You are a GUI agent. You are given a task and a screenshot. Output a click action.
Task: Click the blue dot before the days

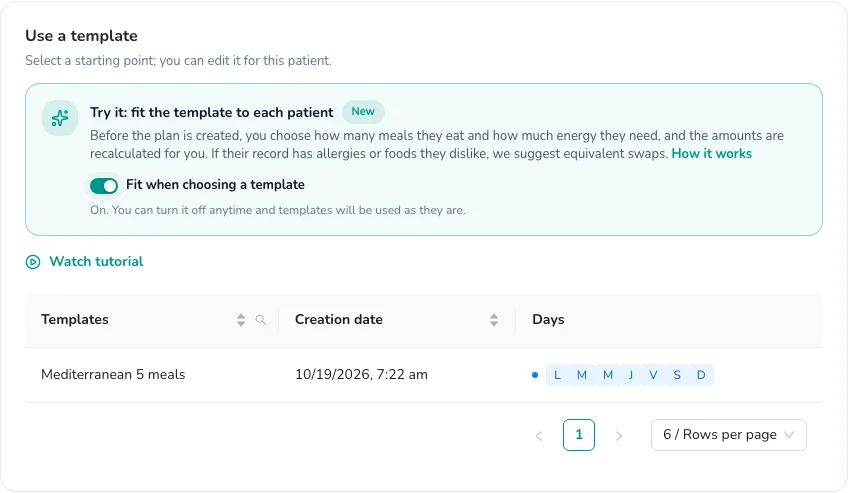click(x=535, y=375)
